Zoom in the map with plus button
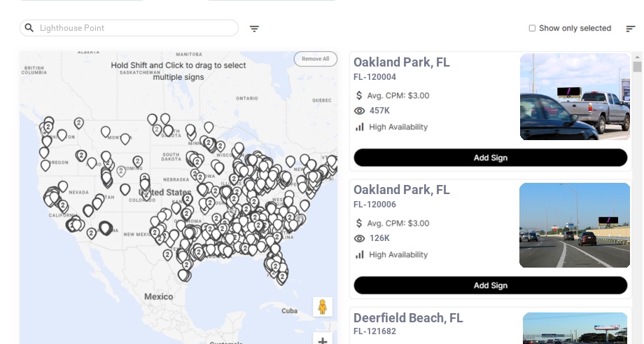The width and height of the screenshot is (644, 344). point(323,340)
